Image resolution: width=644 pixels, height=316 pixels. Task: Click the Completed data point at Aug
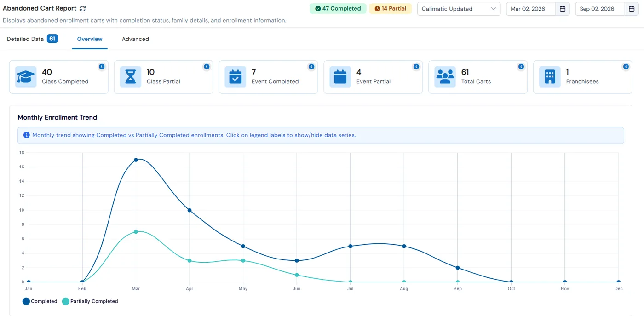click(x=404, y=246)
